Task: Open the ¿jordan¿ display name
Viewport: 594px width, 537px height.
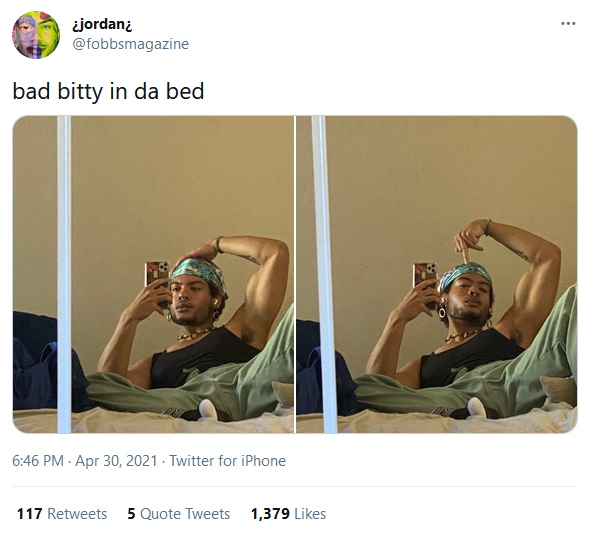Action: (102, 25)
